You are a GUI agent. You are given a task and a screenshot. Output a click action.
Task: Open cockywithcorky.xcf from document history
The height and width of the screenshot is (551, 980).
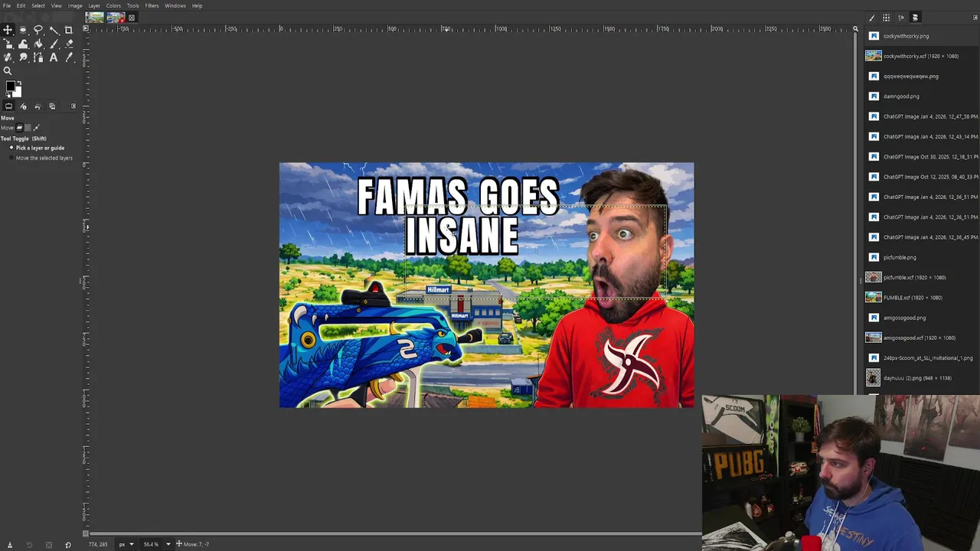921,56
